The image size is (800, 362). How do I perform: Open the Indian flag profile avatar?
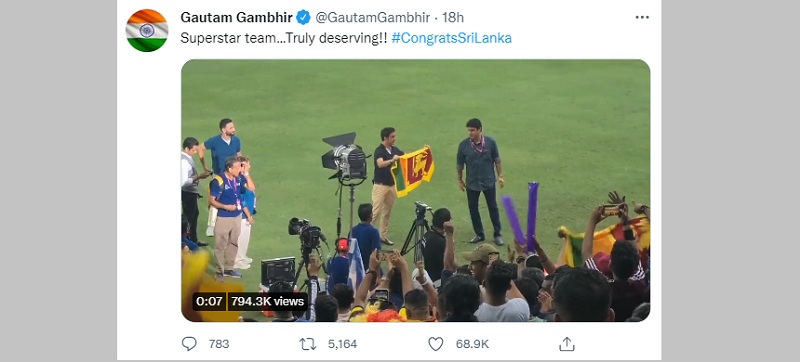click(147, 31)
